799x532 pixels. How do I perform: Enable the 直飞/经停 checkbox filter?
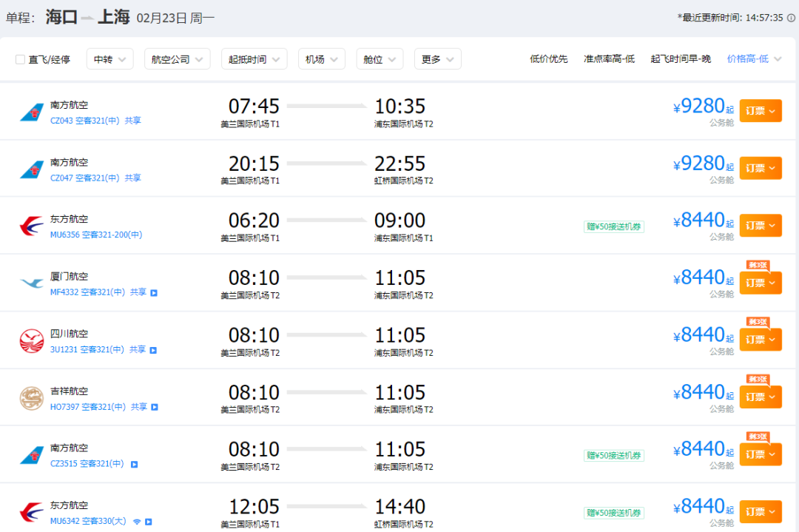[21, 59]
